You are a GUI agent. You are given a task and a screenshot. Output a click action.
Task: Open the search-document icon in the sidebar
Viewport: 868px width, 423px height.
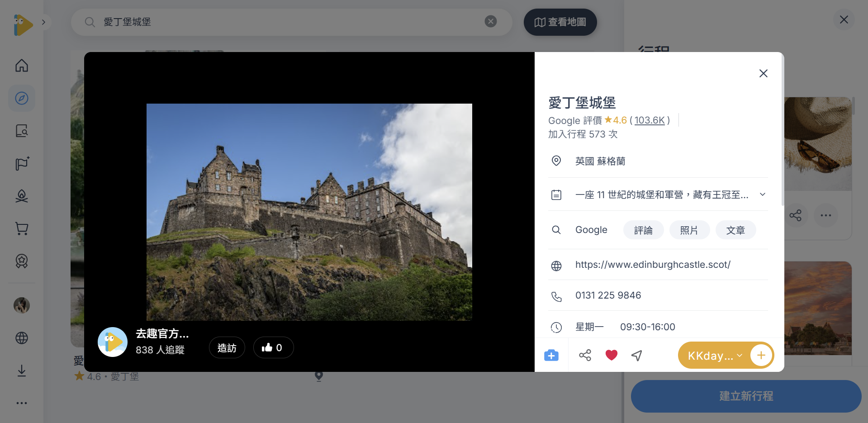point(22,131)
